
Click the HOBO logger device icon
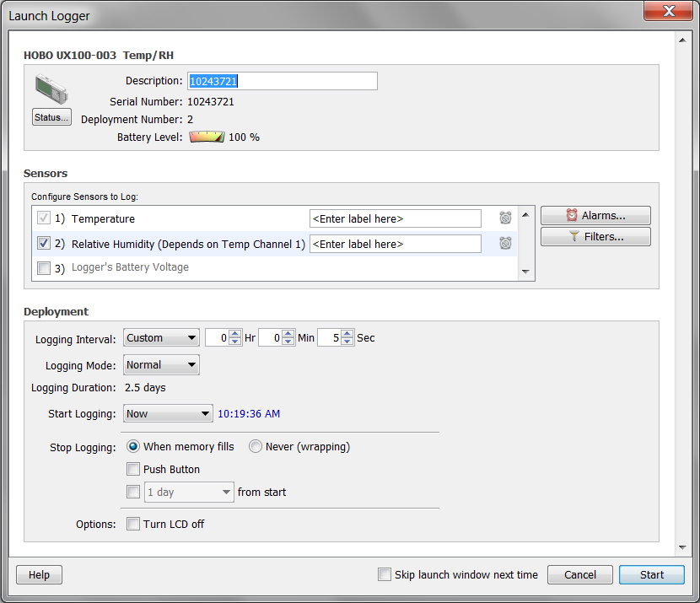[51, 89]
